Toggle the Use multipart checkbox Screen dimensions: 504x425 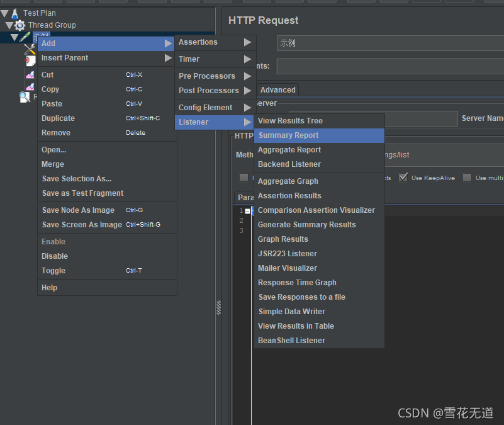click(x=467, y=178)
